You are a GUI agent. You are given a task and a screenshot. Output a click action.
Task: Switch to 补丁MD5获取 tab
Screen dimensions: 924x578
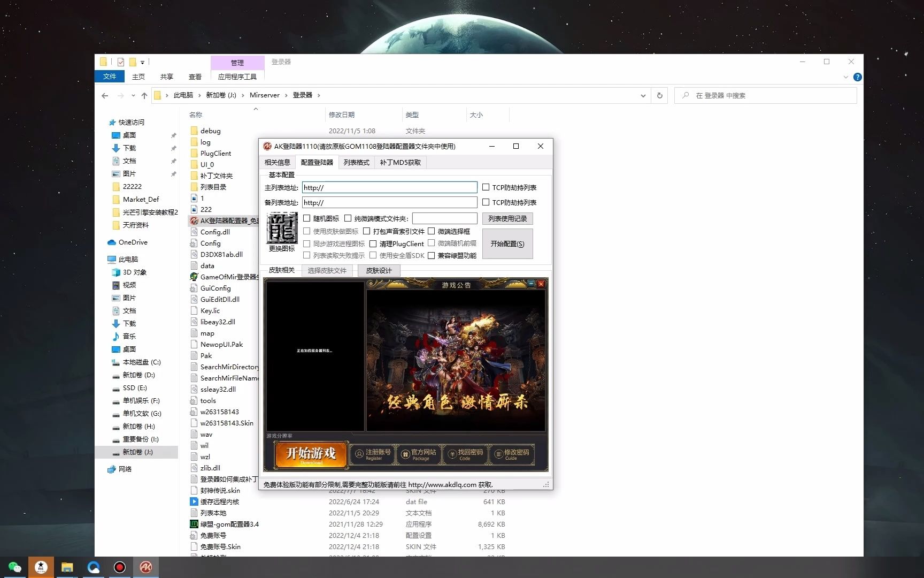coord(401,162)
